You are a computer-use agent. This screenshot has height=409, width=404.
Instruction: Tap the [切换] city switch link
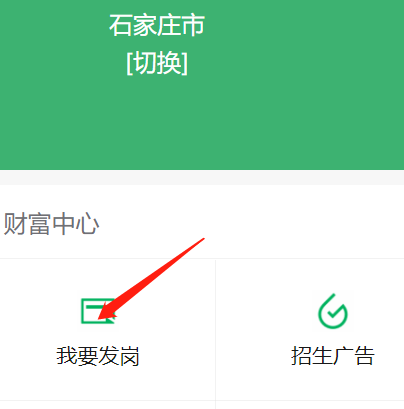pyautogui.click(x=157, y=63)
